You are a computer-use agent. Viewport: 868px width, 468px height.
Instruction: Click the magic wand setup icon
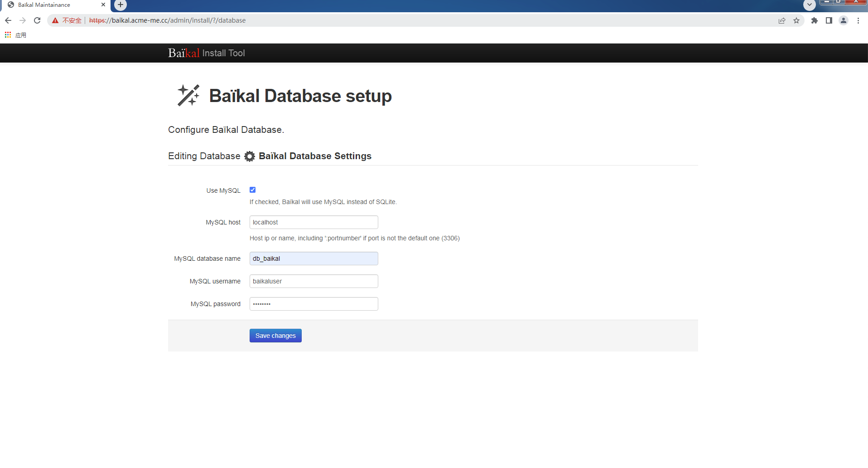(x=188, y=95)
